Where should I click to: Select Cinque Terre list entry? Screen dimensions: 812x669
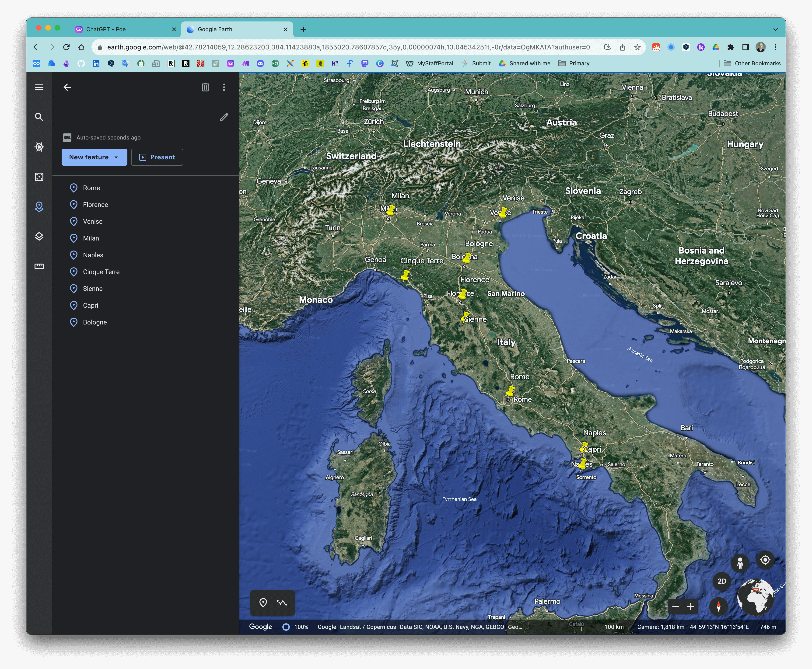pyautogui.click(x=145, y=272)
